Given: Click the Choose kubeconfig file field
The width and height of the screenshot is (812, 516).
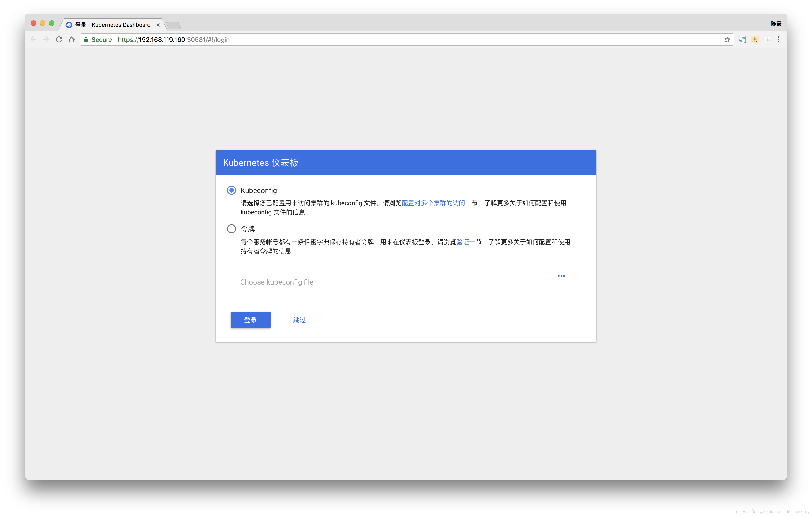Looking at the screenshot, I should pos(382,282).
